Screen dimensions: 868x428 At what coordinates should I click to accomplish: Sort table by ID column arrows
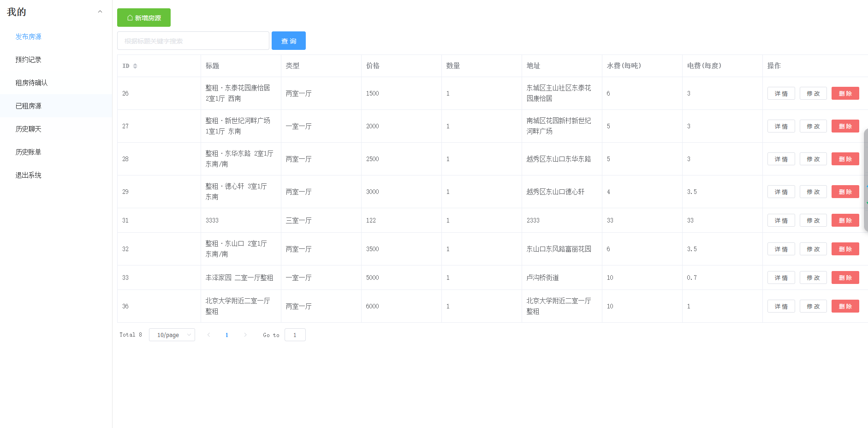(x=135, y=66)
